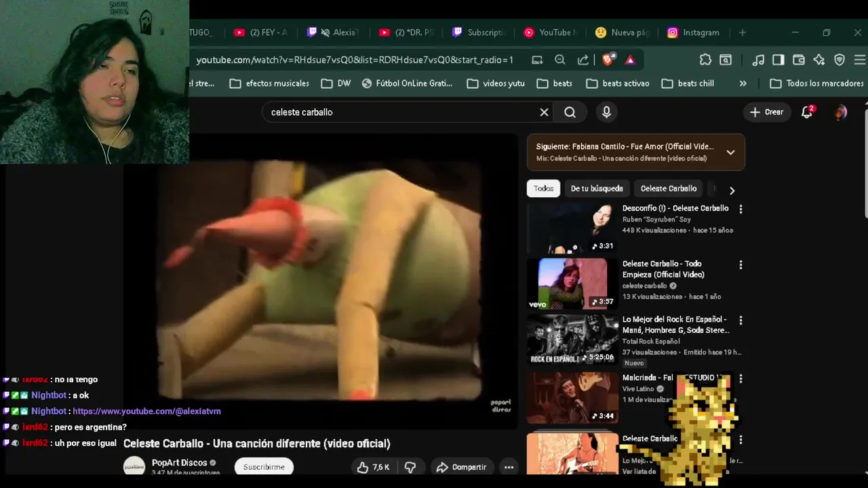Click the Compartir share button
Image resolution: width=868 pixels, height=488 pixels.
(x=461, y=467)
